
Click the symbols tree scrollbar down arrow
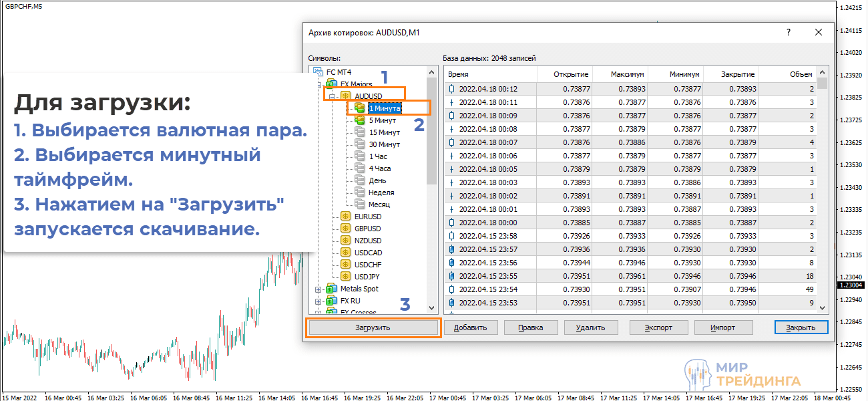(431, 307)
